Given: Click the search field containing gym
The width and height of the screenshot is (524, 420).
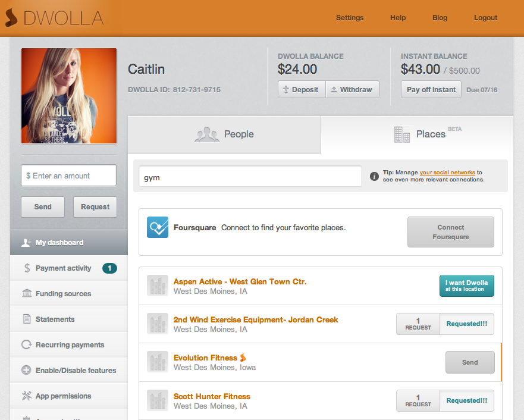Looking at the screenshot, I should point(250,177).
